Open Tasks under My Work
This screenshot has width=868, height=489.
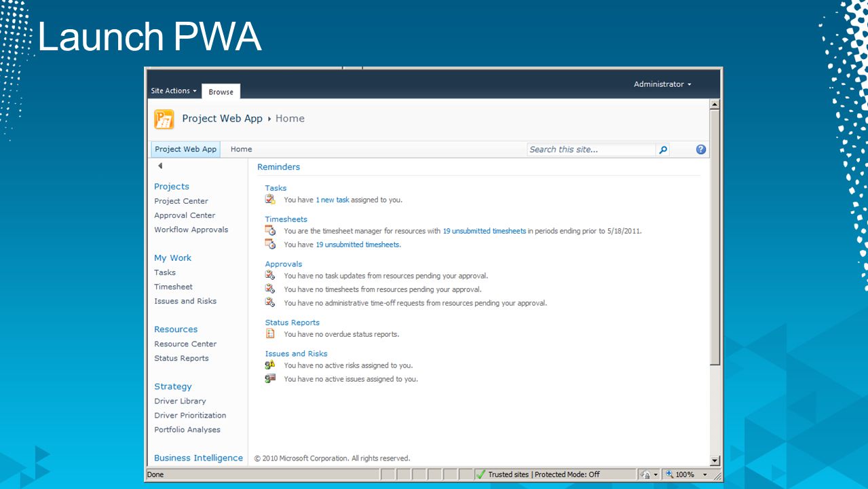pyautogui.click(x=165, y=272)
